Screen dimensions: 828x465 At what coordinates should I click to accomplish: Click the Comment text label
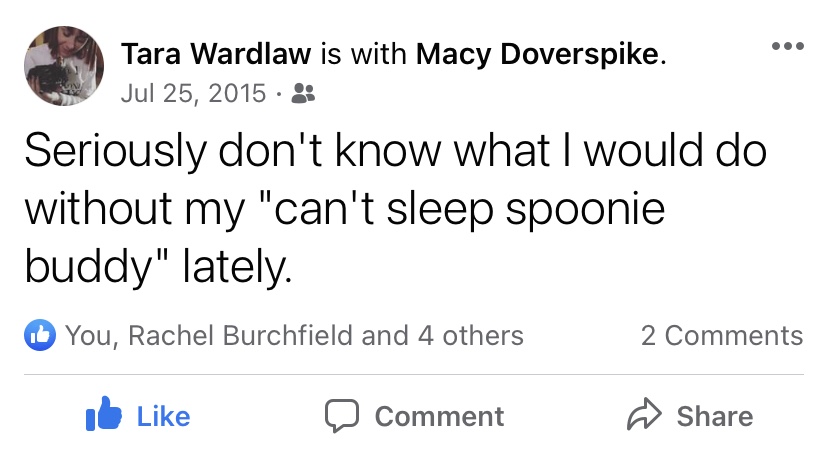click(x=439, y=416)
